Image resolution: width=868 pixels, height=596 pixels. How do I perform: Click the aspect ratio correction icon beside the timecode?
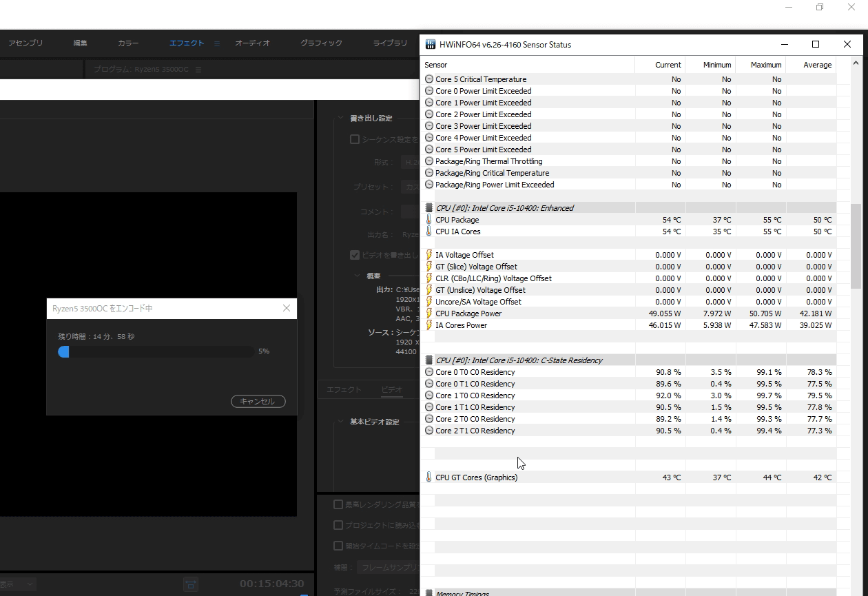pos(191,584)
